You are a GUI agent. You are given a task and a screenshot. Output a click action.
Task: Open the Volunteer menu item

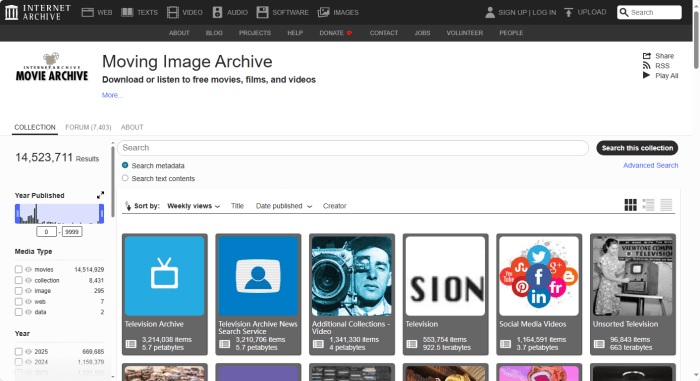pyautogui.click(x=465, y=33)
